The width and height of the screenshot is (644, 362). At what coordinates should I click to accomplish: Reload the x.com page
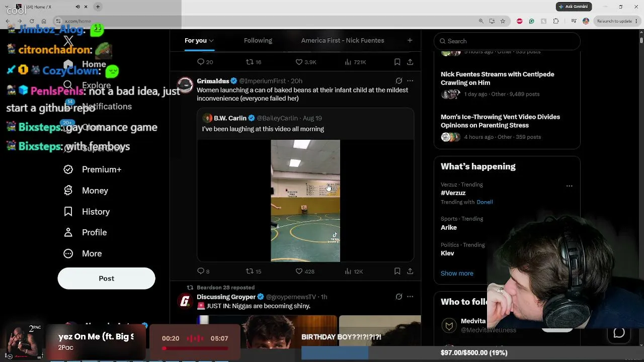[32, 21]
